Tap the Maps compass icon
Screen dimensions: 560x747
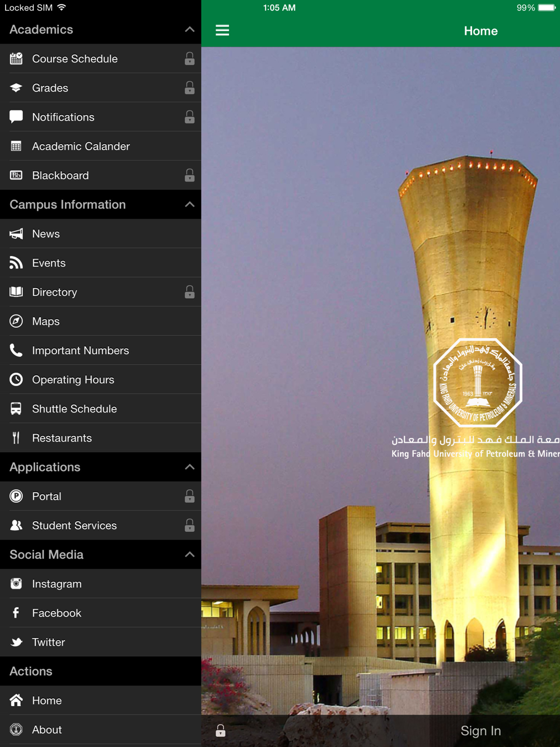point(16,321)
